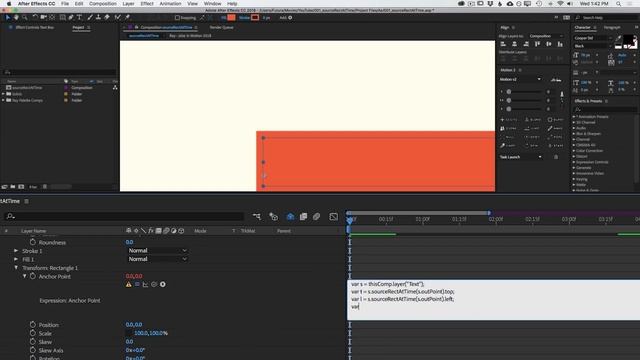Click align horizontal center icon
640x360 pixels.
(515, 44)
